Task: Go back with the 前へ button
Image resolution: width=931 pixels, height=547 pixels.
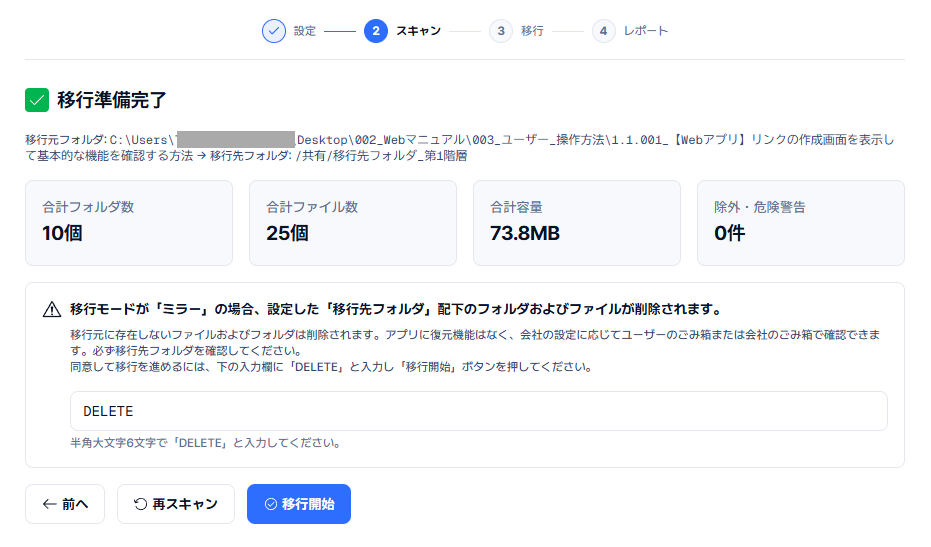Action: [65, 504]
